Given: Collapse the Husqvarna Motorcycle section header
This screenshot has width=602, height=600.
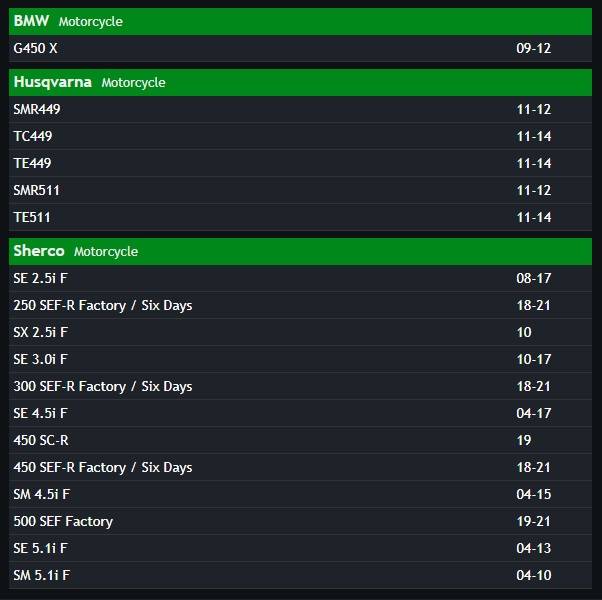Looking at the screenshot, I should click(300, 83).
